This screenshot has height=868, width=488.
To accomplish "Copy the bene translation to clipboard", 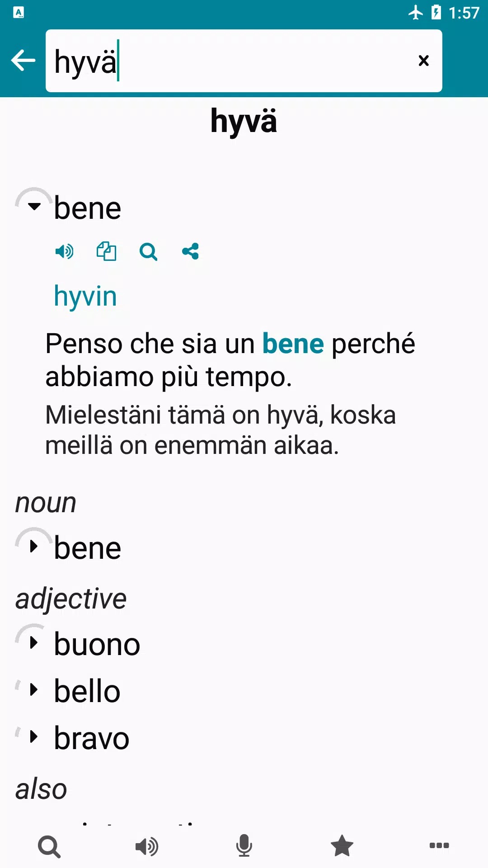I will point(106,251).
